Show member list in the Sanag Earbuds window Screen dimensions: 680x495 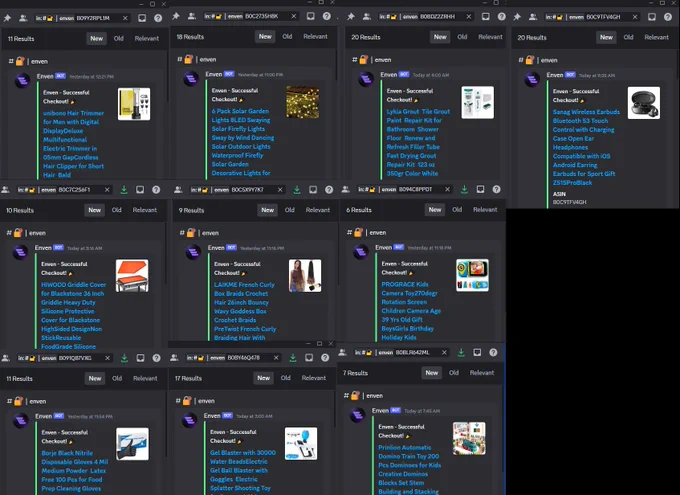coord(533,17)
